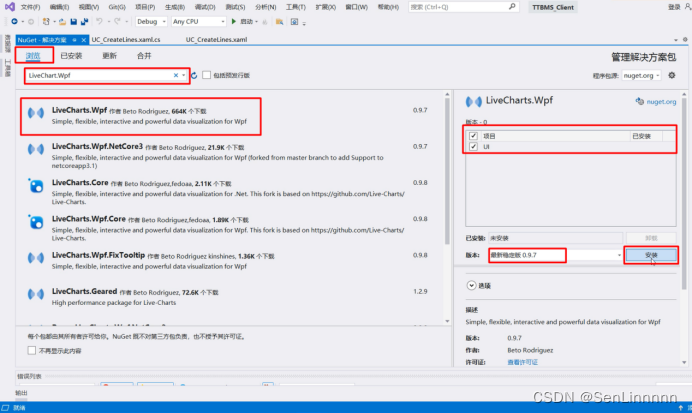
Task: Toggle the UI project checkbox
Action: 474,146
